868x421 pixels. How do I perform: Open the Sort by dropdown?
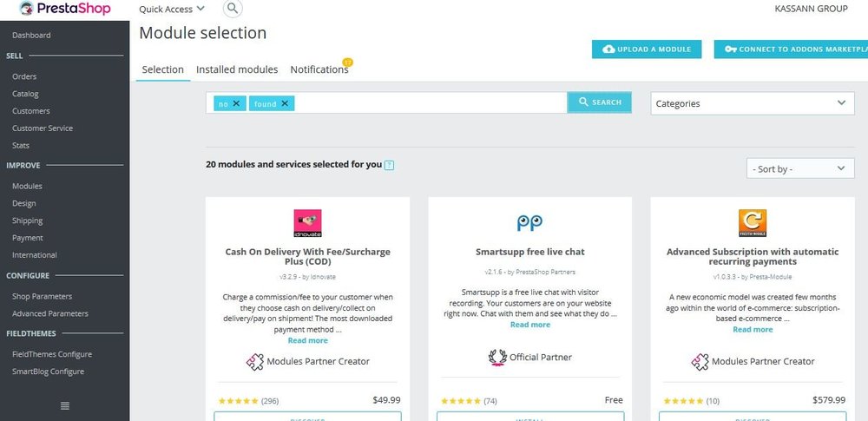[799, 168]
